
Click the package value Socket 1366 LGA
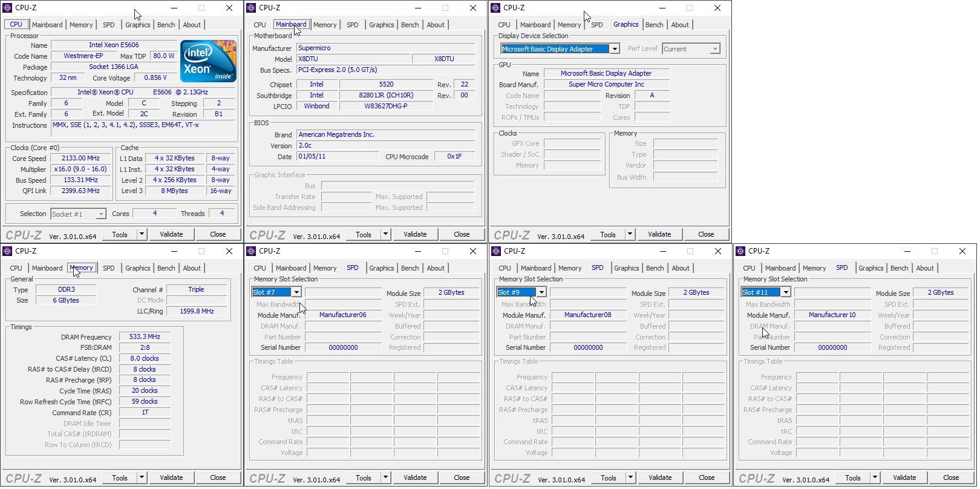point(114,67)
